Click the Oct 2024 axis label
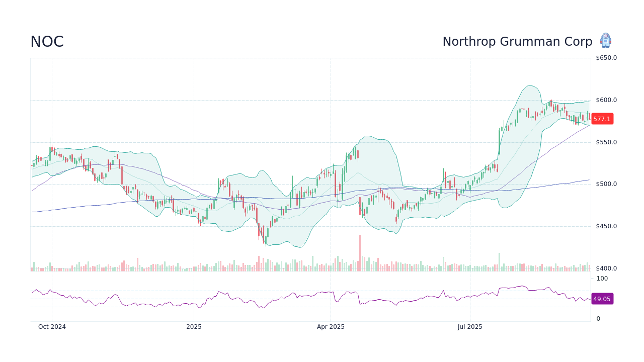Screen dimensions: 644x362 (53, 327)
